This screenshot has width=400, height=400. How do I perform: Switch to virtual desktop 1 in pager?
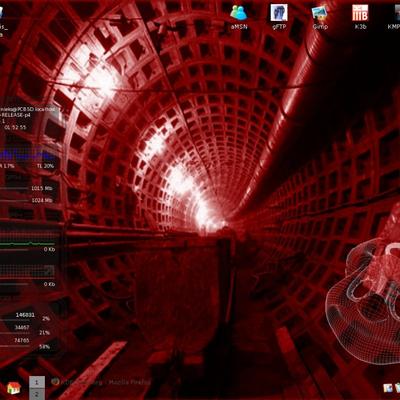pyautogui.click(x=37, y=382)
